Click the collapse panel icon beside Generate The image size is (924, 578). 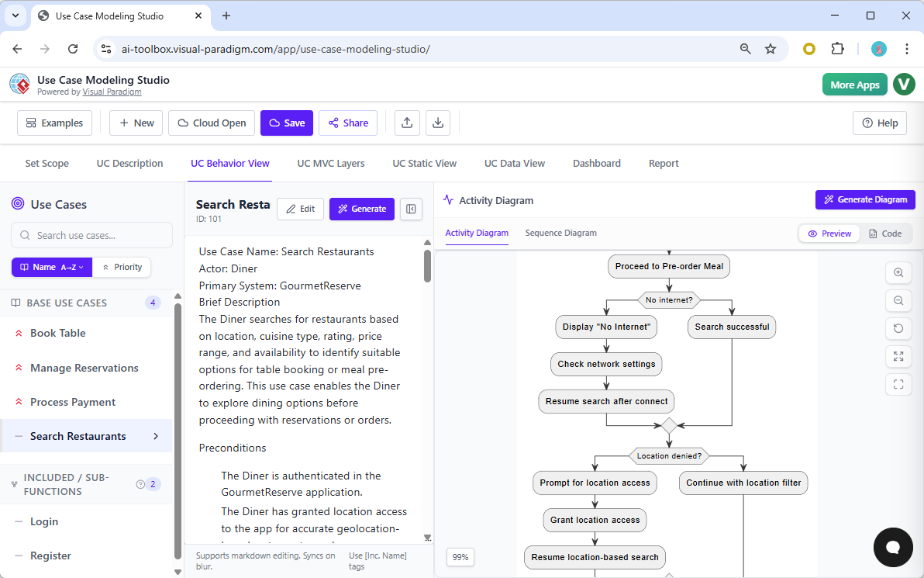[x=411, y=209]
